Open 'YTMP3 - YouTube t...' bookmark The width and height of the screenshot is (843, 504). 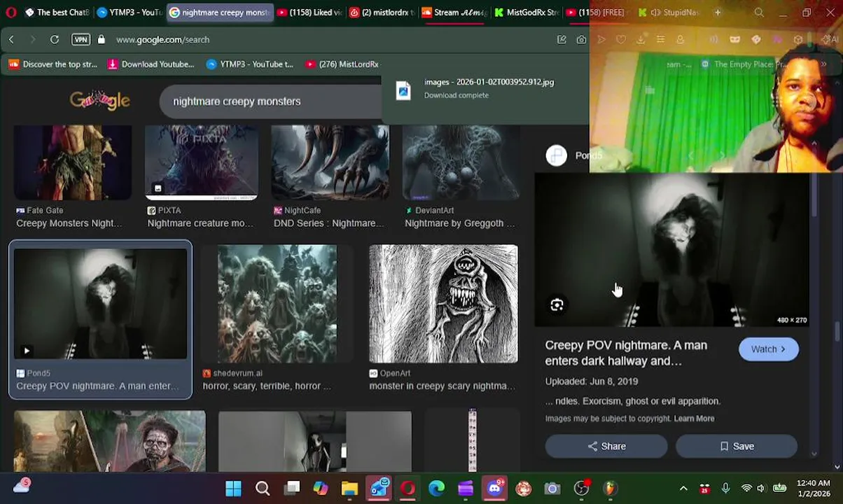[x=250, y=64]
